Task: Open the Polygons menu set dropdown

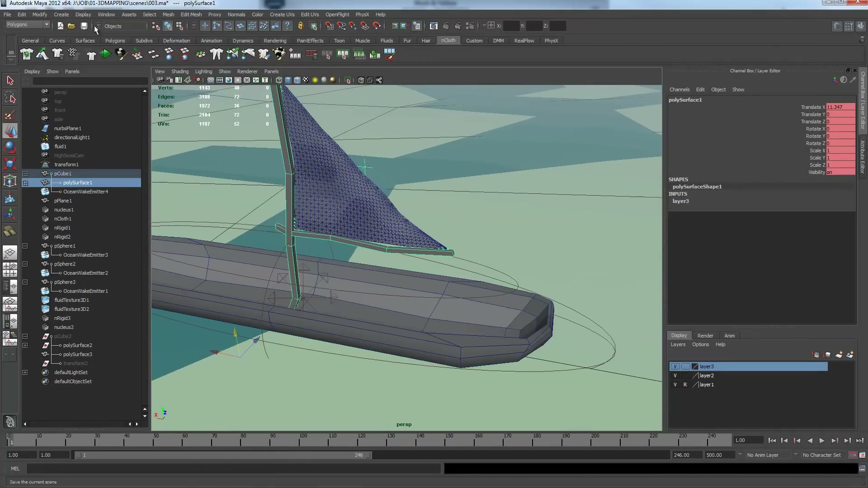Action: tap(27, 25)
